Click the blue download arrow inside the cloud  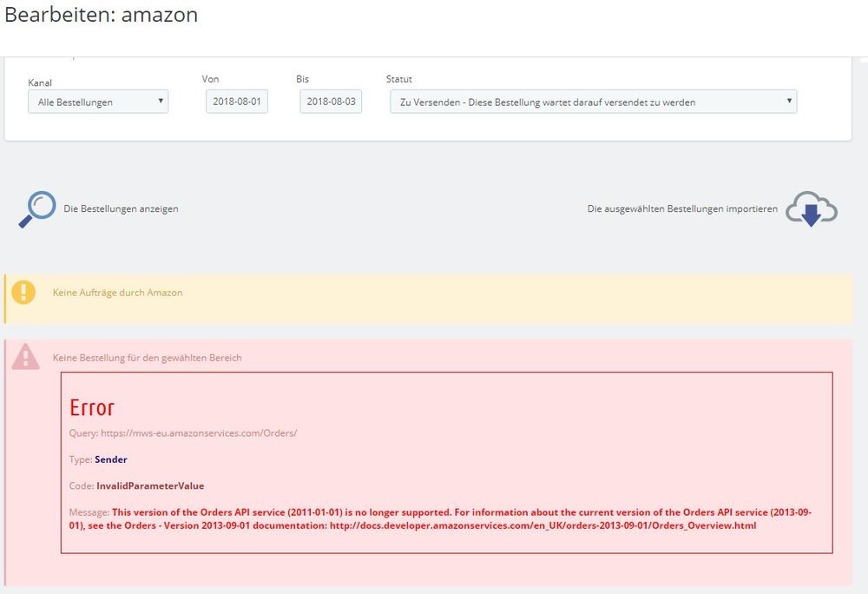(812, 213)
